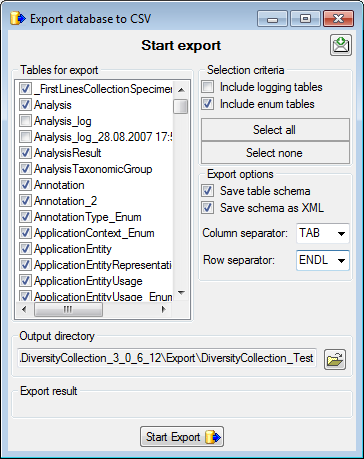This screenshot has width=364, height=459.
Task: Uncheck Include enum tables
Action: click(208, 104)
